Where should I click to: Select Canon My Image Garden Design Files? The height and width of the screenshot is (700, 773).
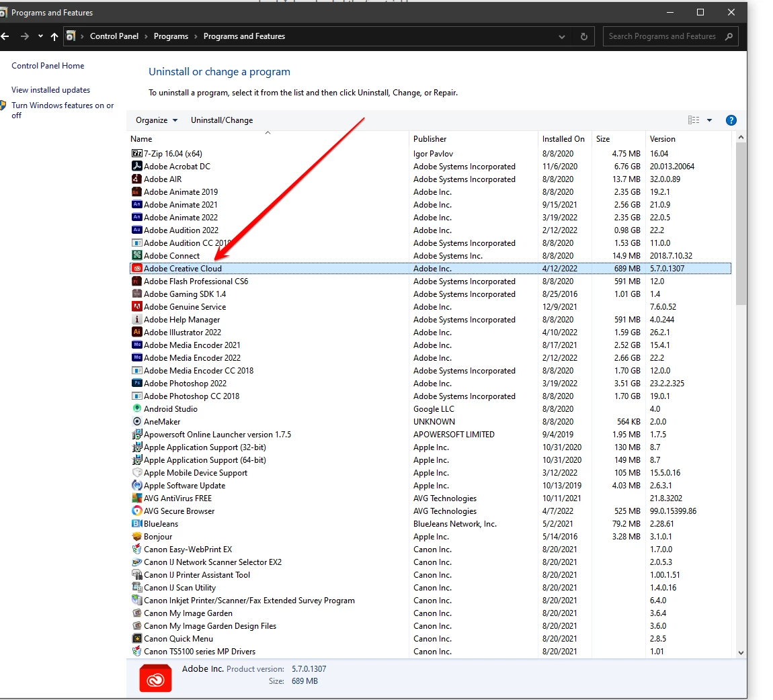pos(430,626)
